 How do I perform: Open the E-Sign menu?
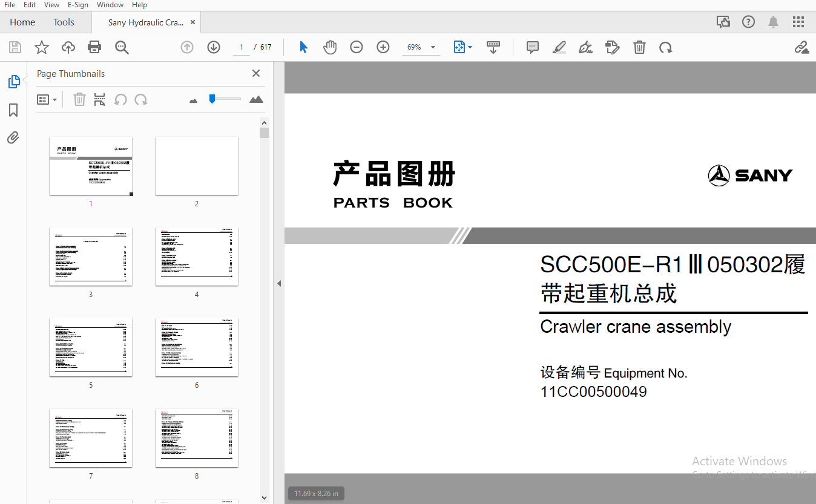coord(77,5)
